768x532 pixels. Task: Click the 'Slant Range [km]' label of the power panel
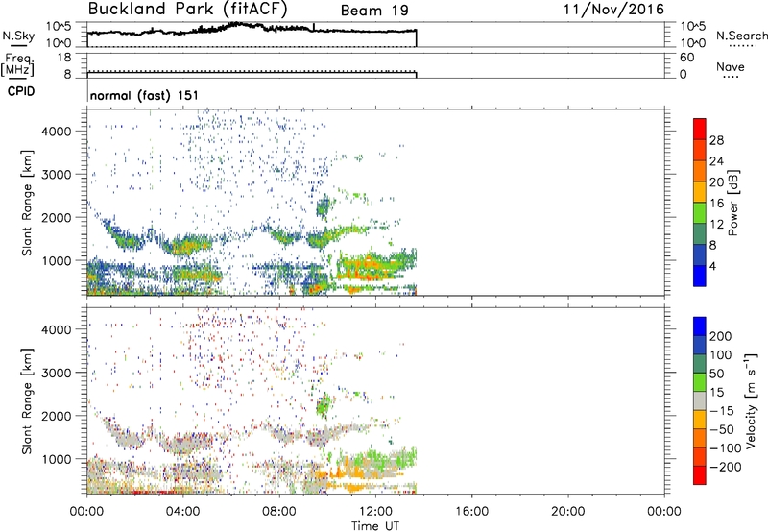pos(27,203)
